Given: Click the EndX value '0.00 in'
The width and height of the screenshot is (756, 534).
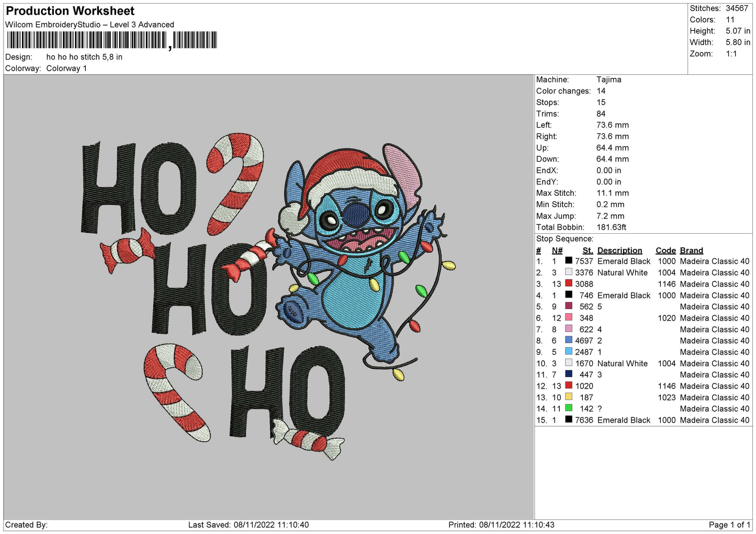Looking at the screenshot, I should (609, 171).
